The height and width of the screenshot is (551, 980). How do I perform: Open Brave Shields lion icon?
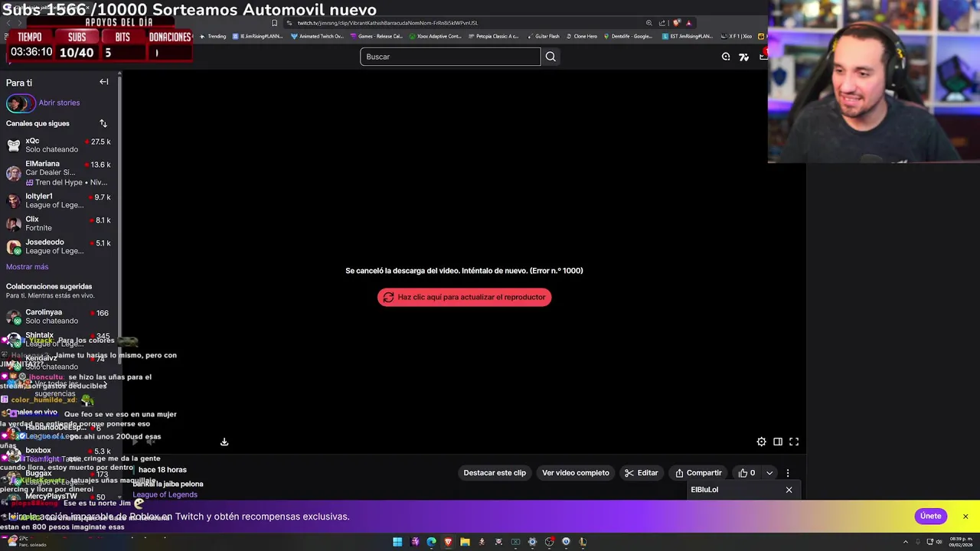pos(677,23)
